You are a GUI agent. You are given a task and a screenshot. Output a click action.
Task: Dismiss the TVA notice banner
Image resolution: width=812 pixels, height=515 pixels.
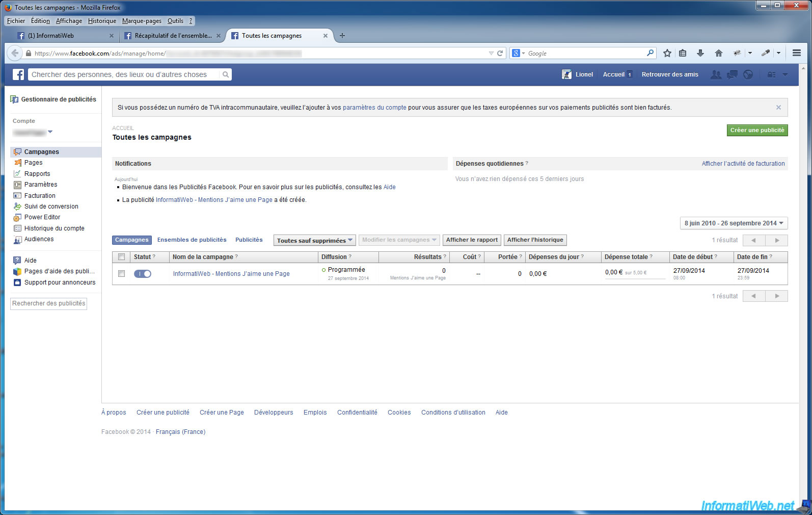(x=778, y=108)
